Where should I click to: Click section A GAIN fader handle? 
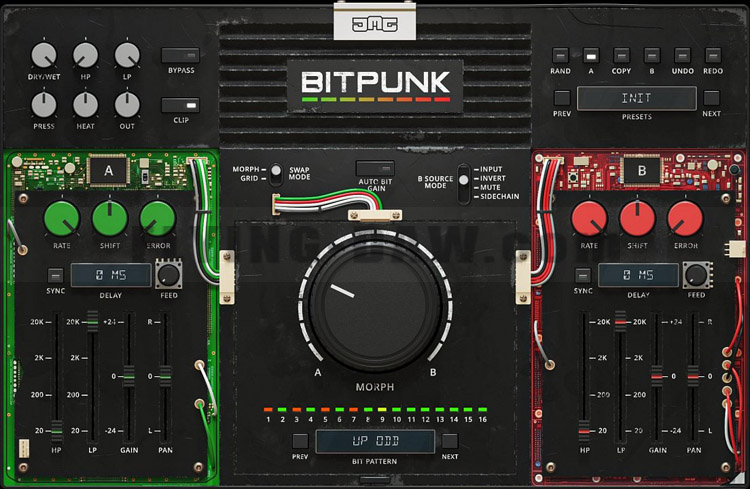tap(129, 377)
